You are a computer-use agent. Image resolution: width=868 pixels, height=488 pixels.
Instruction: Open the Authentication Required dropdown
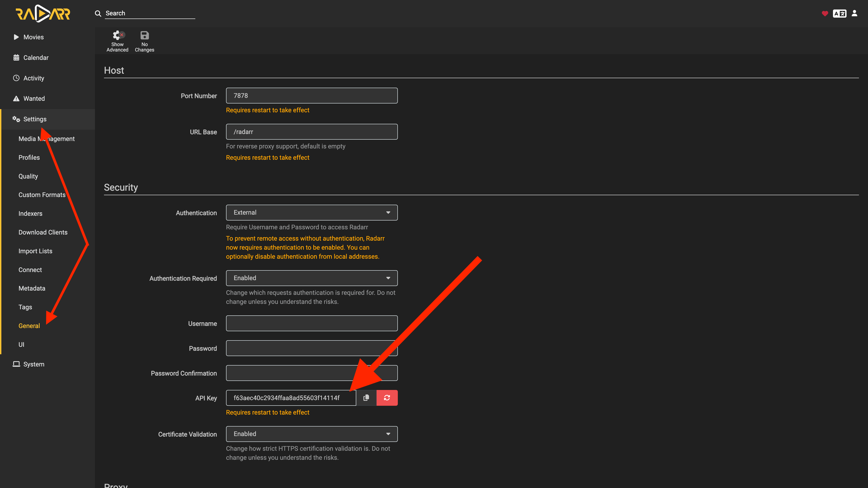(312, 278)
